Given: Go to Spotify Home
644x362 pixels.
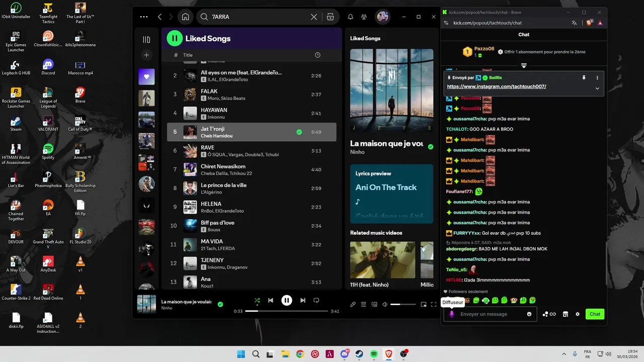Looking at the screenshot, I should (x=185, y=17).
